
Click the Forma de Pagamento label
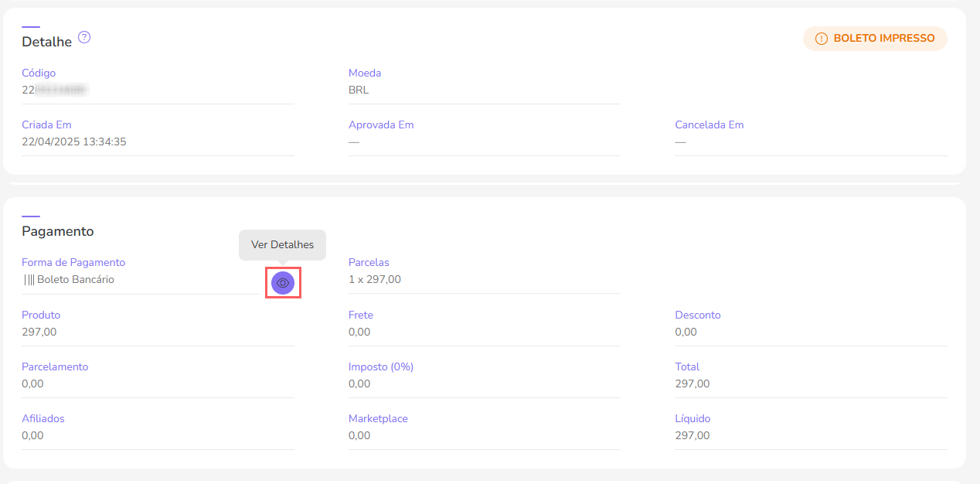[x=73, y=262]
